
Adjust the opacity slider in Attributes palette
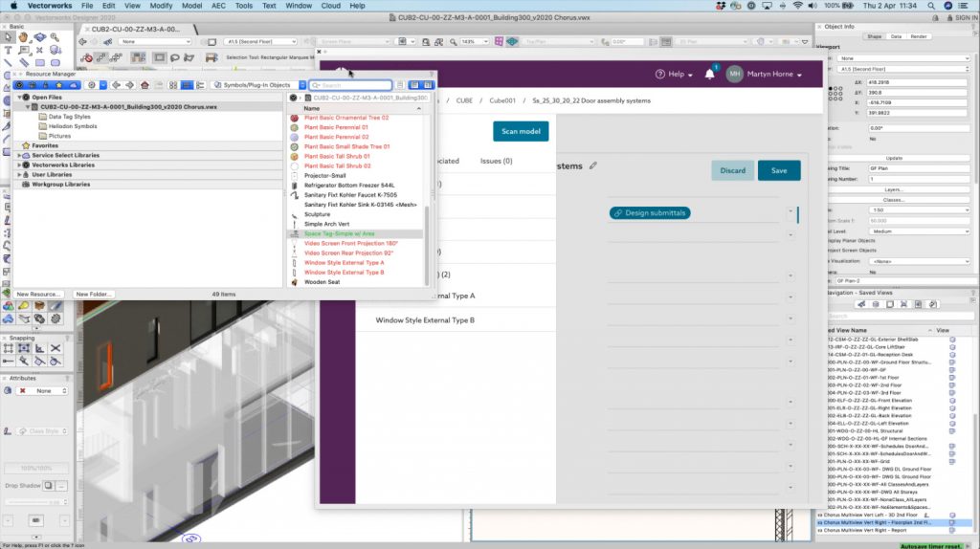(35, 501)
